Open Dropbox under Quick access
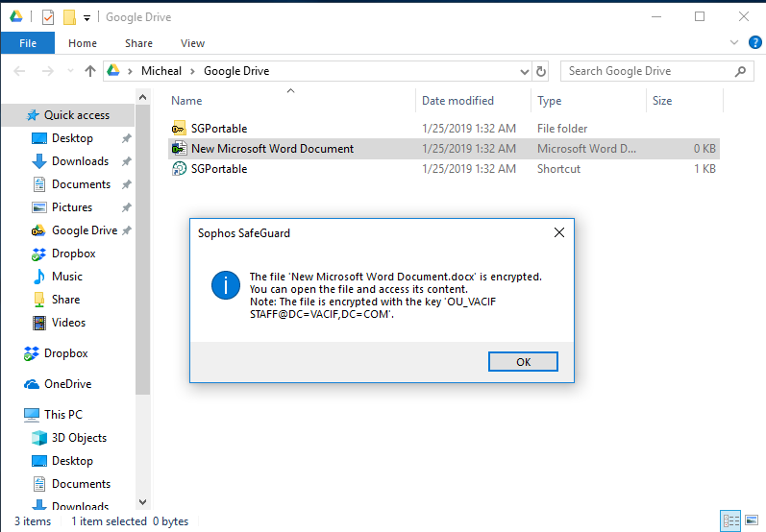 74,254
